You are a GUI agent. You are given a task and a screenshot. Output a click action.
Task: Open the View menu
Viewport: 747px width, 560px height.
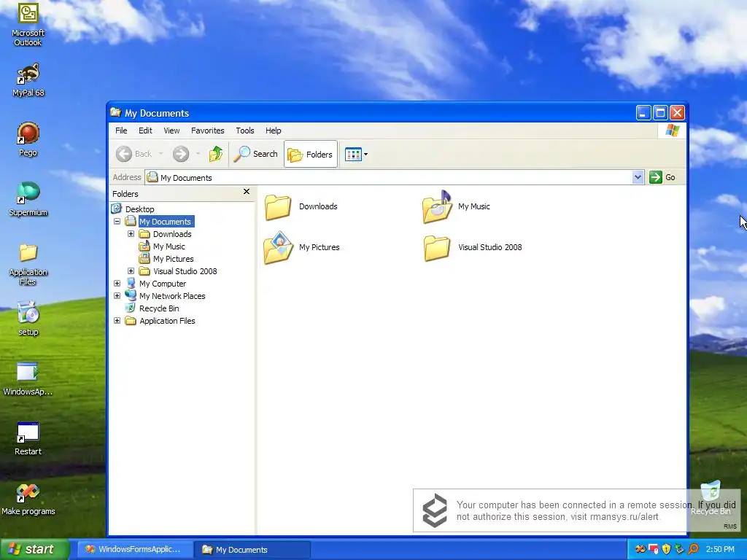point(171,131)
